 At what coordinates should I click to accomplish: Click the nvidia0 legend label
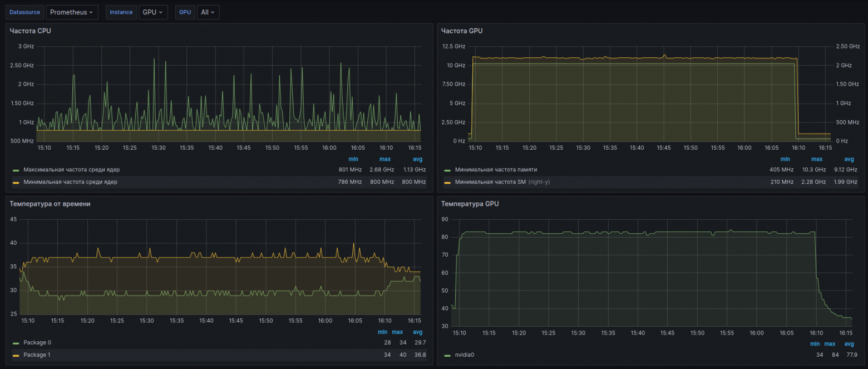coord(464,355)
